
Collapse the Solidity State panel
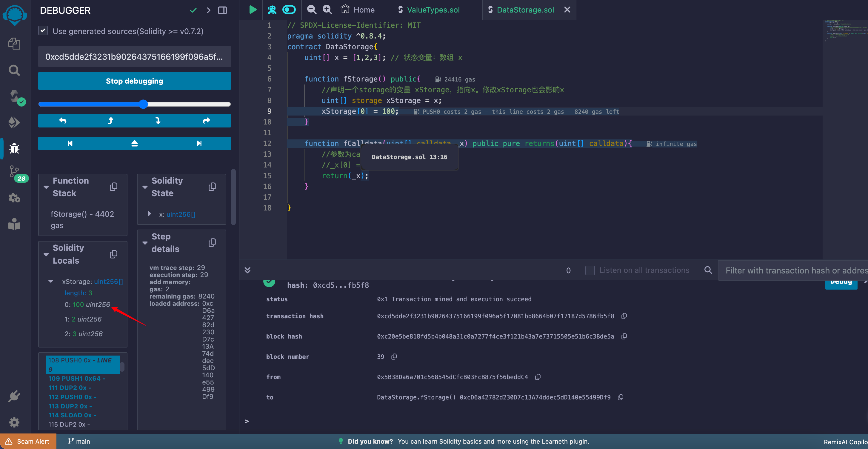point(145,187)
